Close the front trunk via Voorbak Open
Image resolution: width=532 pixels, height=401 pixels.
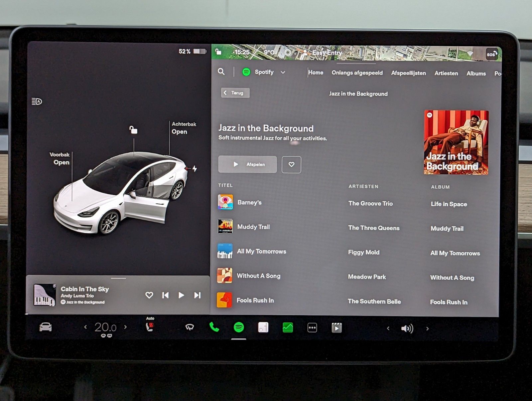60,159
